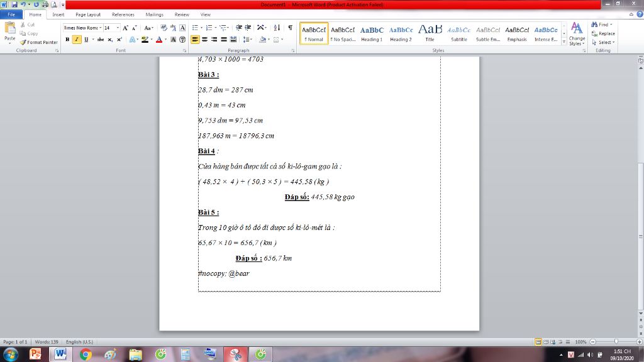Click the Paste button

point(9,33)
